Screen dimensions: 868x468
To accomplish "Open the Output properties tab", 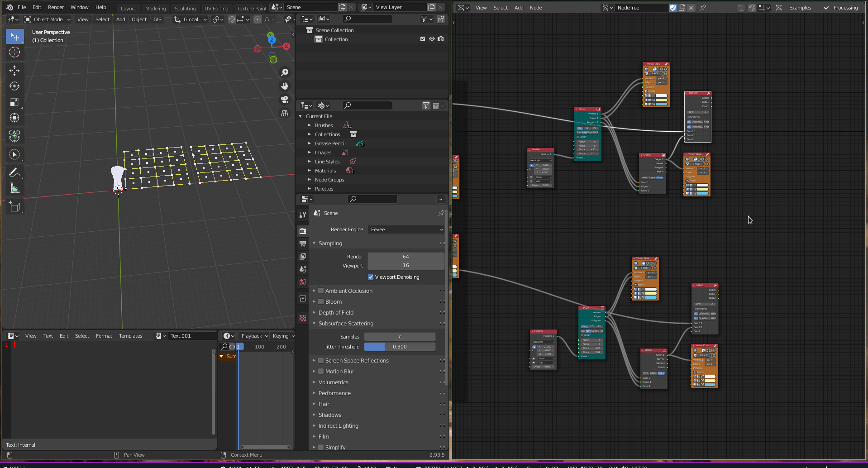I will click(303, 244).
